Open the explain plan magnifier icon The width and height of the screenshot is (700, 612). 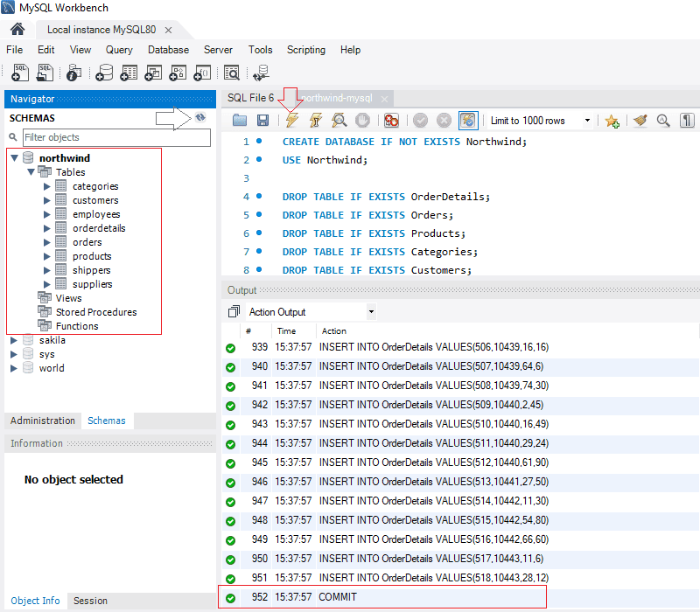[336, 120]
